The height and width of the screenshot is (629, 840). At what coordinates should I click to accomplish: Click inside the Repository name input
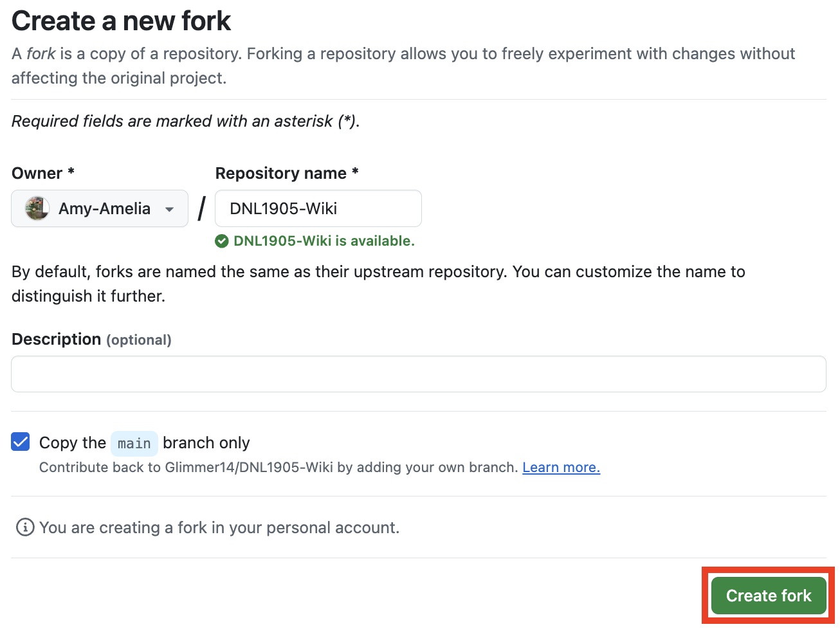coord(318,208)
